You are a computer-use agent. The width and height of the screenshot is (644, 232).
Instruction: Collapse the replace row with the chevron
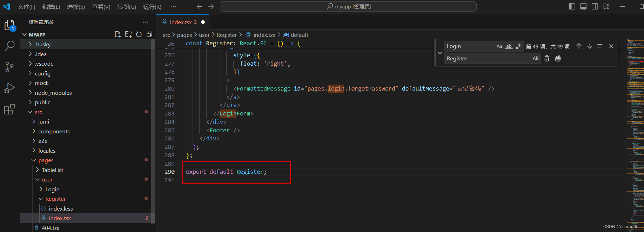click(x=440, y=53)
